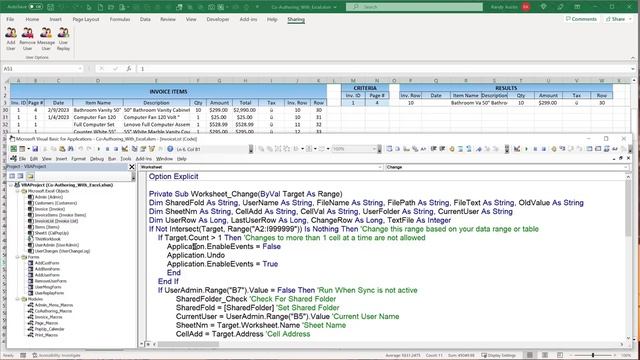Click the Normal view icon in Excel status bar

click(x=529, y=355)
